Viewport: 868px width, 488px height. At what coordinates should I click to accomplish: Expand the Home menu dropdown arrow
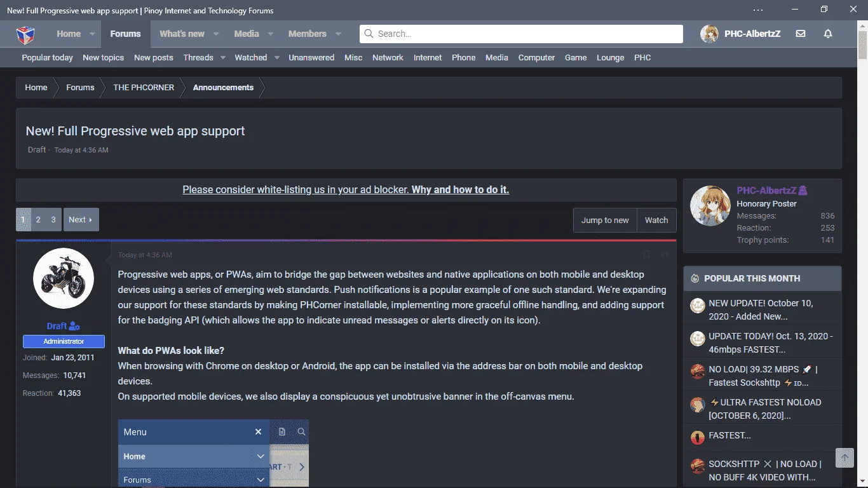[x=92, y=34]
